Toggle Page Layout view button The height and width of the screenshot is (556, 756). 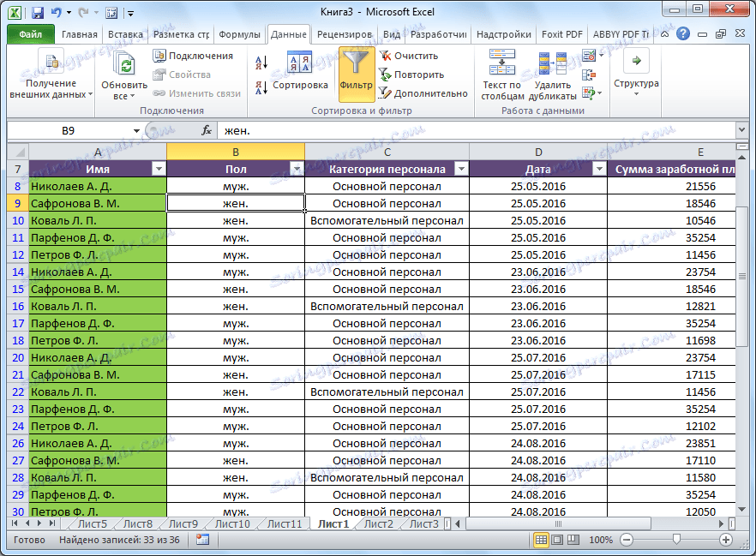[x=556, y=540]
